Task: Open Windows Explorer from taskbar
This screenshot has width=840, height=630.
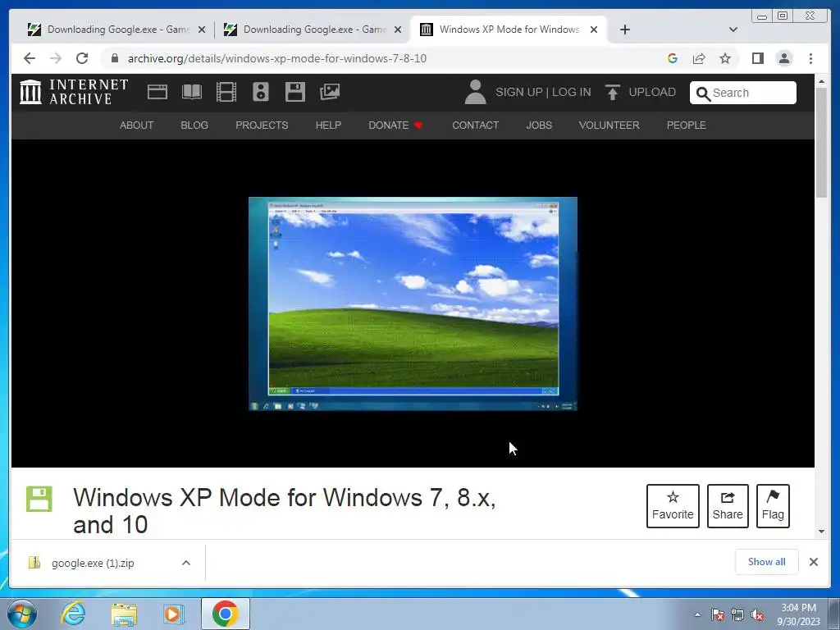Action: pyautogui.click(x=124, y=614)
